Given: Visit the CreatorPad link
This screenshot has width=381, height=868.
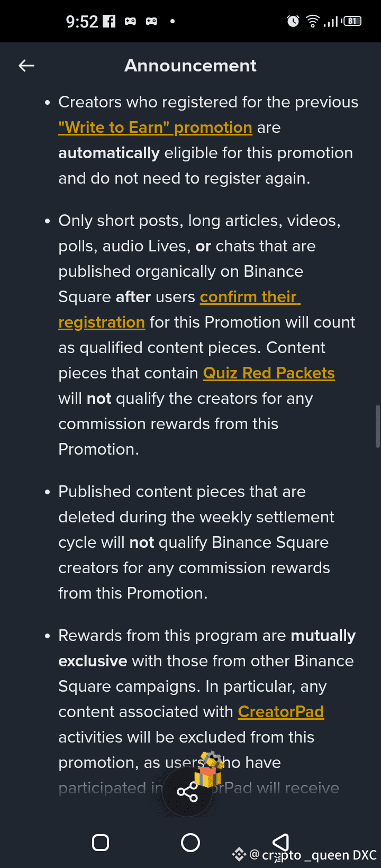Looking at the screenshot, I should pos(280,712).
